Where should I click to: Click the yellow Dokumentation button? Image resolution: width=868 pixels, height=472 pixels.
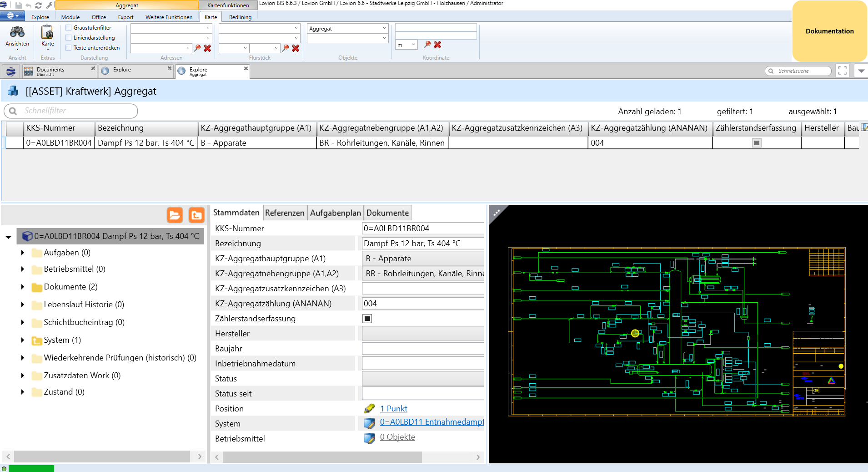pyautogui.click(x=829, y=31)
